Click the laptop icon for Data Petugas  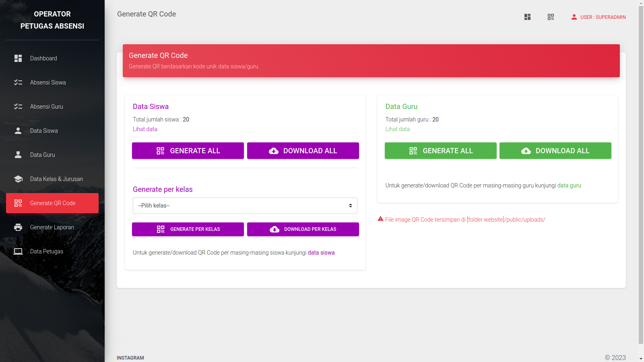click(18, 251)
